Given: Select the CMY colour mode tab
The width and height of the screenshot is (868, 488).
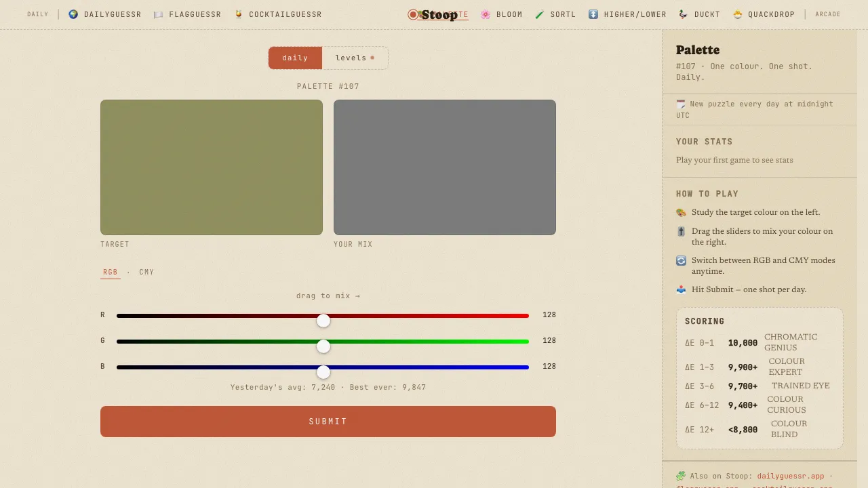Looking at the screenshot, I should click(146, 272).
